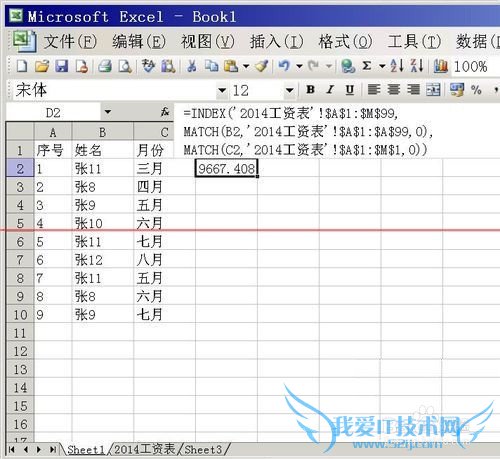500x459 pixels.
Task: Open the 编辑(E) menu
Action: (x=139, y=42)
